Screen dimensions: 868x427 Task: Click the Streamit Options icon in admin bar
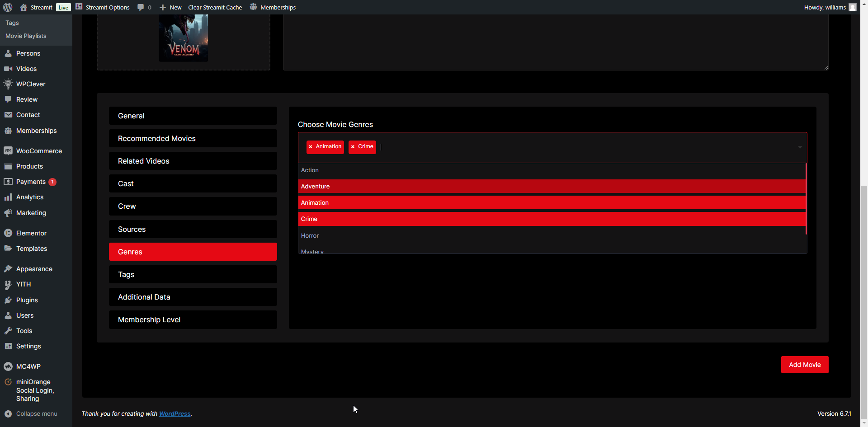click(x=79, y=7)
